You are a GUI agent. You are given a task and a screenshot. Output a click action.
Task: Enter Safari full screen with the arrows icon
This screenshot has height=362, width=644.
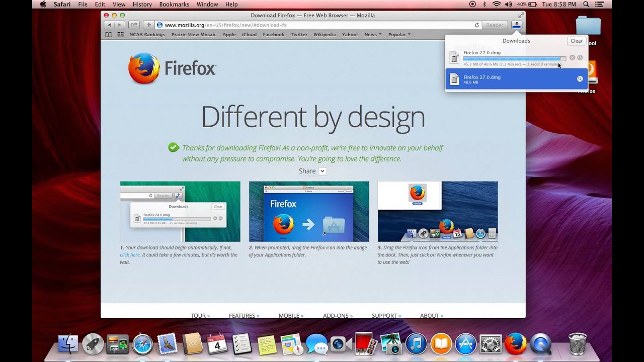pos(521,16)
